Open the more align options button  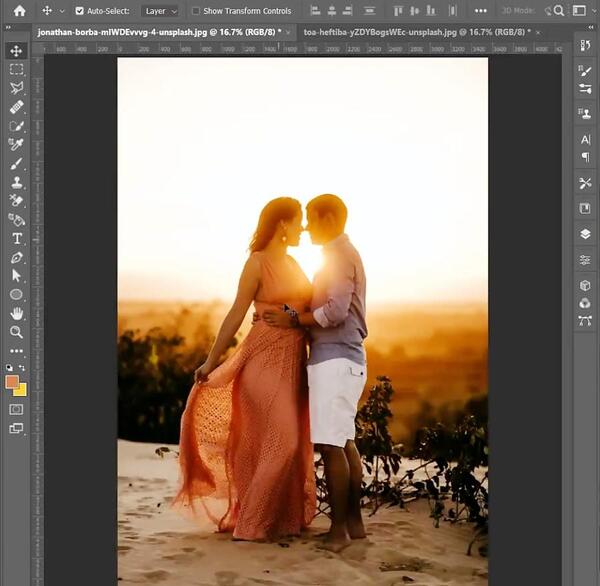481,11
